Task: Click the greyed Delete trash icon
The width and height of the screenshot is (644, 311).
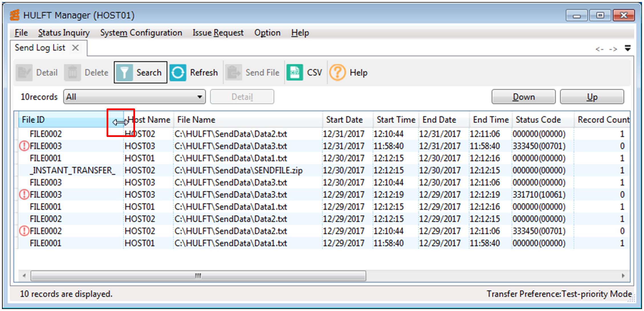Action: 72,73
